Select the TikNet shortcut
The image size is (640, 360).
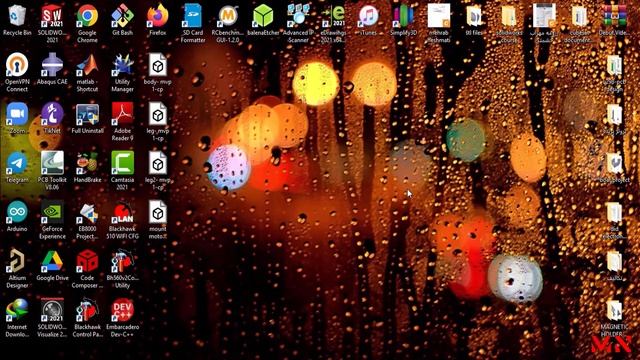pyautogui.click(x=52, y=114)
